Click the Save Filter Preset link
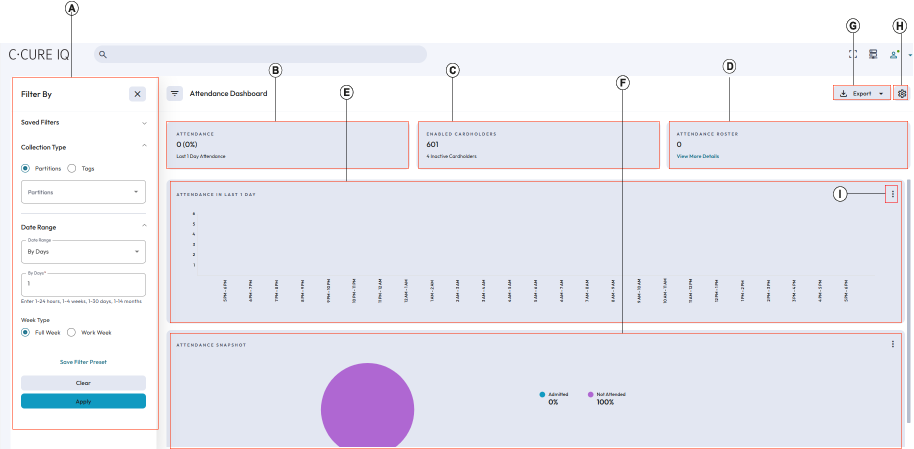The height and width of the screenshot is (449, 914). [83, 361]
